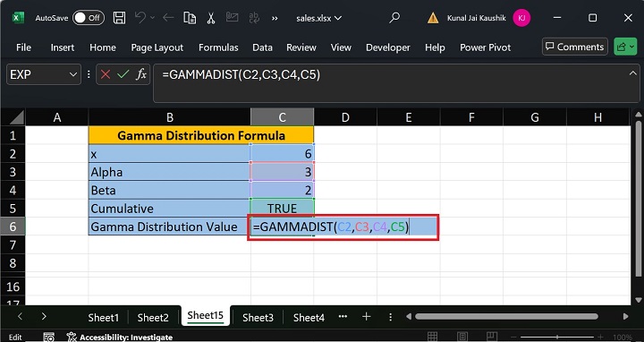644x342 pixels.
Task: Go to the previous sheet tab
Action: [x=20, y=317]
